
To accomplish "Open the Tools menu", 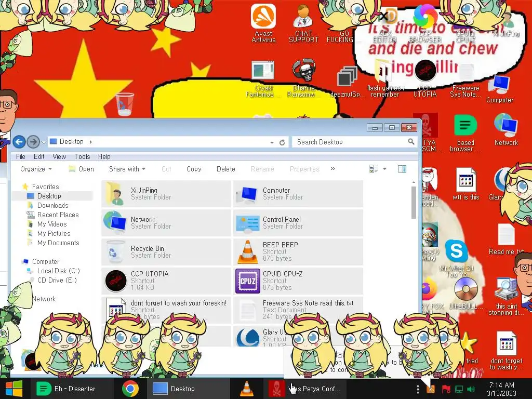I will (x=82, y=156).
